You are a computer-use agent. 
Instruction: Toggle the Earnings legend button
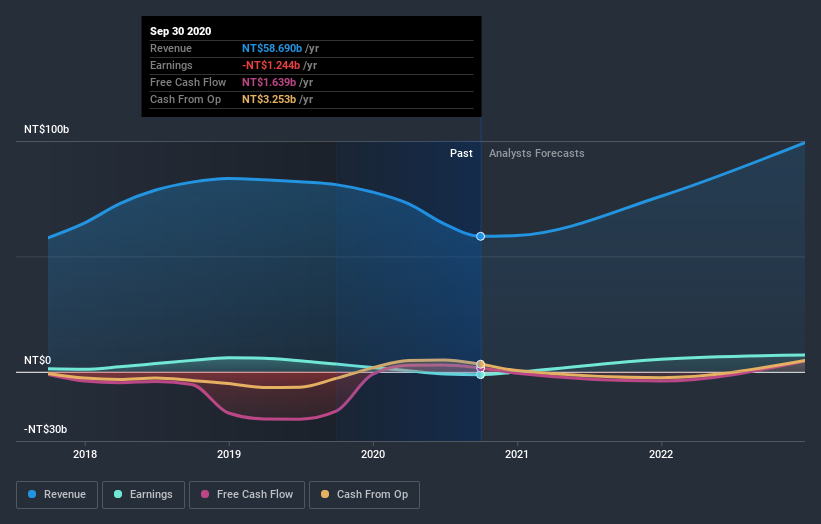[143, 495]
